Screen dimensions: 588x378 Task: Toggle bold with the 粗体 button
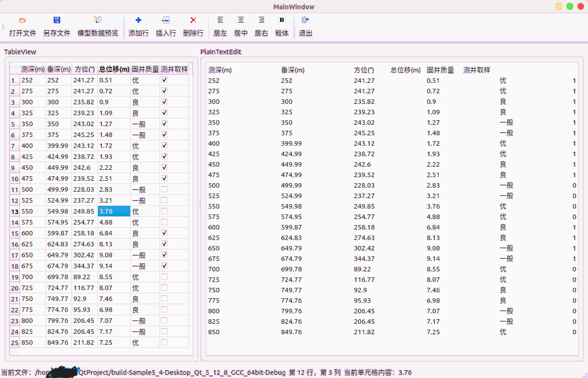282,27
